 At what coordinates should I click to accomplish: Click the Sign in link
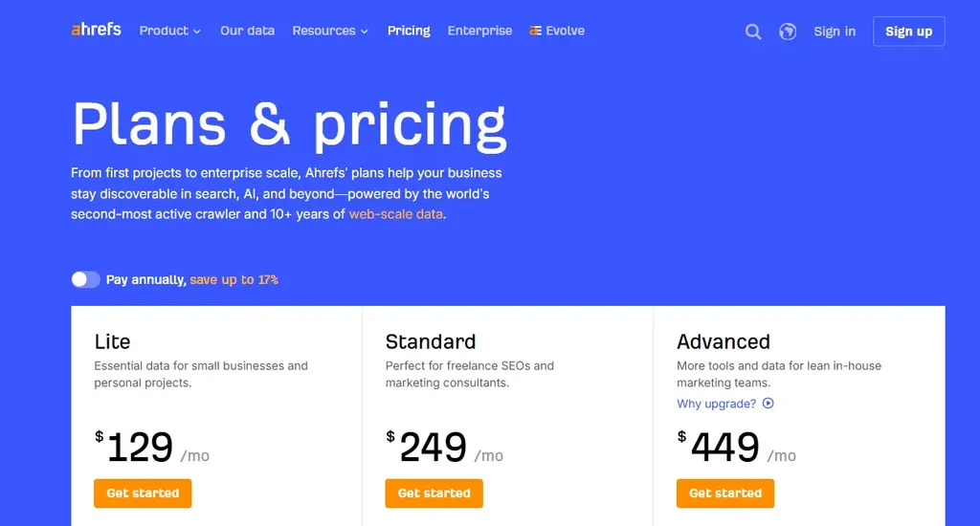[x=835, y=32]
